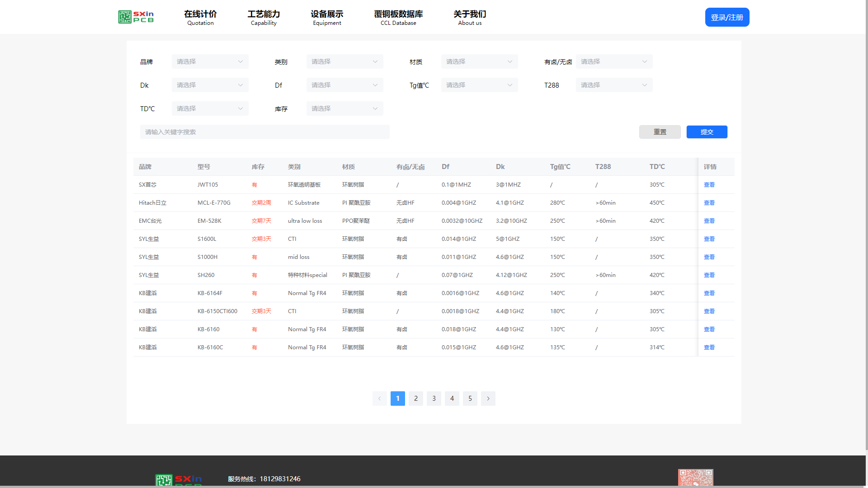The image size is (868, 488).
Task: Expand the 材质 material dropdown
Action: (479, 61)
